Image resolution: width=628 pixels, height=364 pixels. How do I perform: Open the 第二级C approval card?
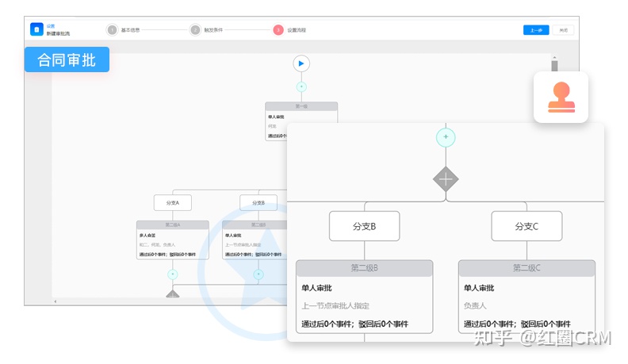[527, 297]
